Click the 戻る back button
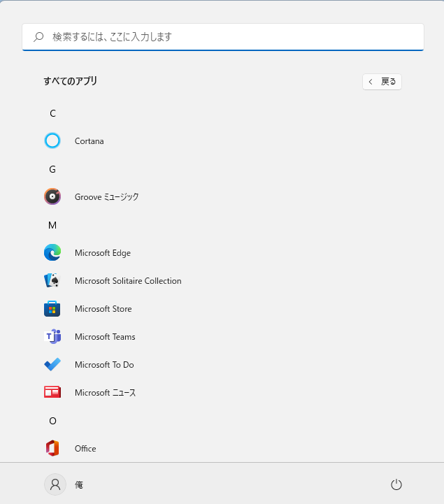The height and width of the screenshot is (504, 444). [x=382, y=82]
